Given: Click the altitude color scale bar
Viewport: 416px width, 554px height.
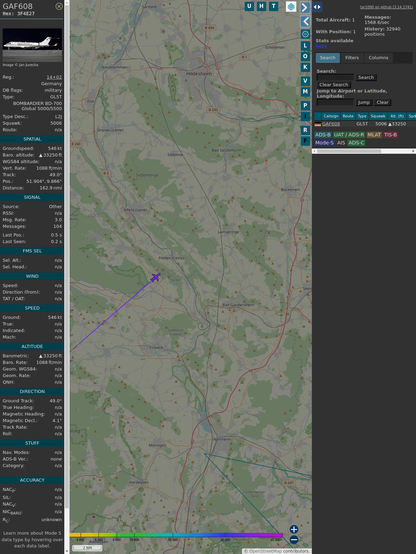Looking at the screenshot, I should [176, 535].
